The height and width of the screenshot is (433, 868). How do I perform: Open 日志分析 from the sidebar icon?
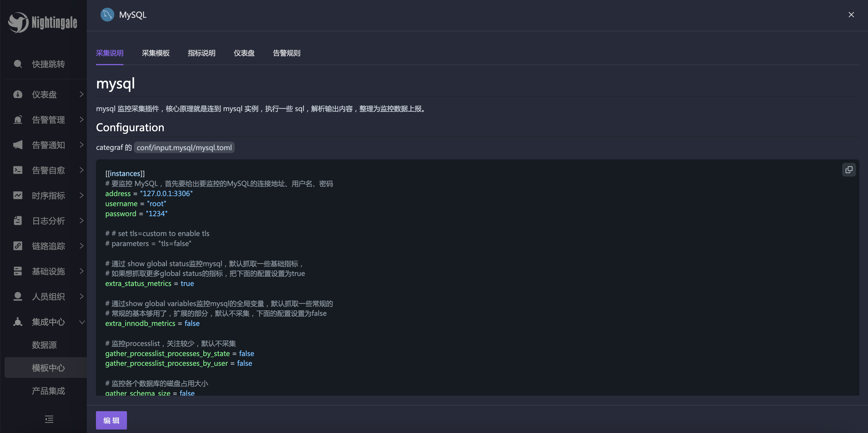pos(18,221)
